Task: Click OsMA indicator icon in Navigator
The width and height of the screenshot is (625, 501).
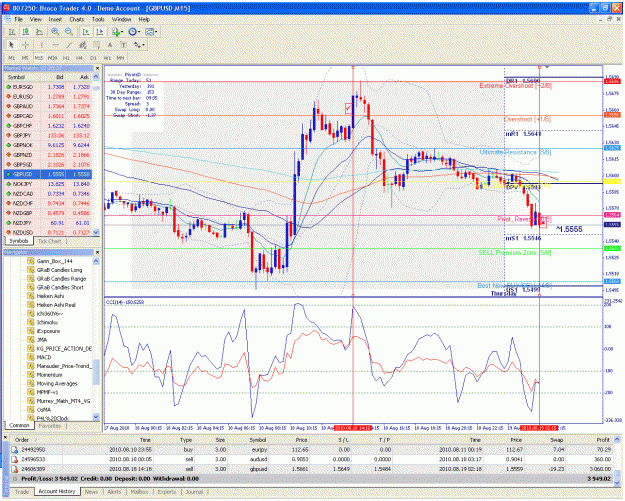Action: point(31,409)
